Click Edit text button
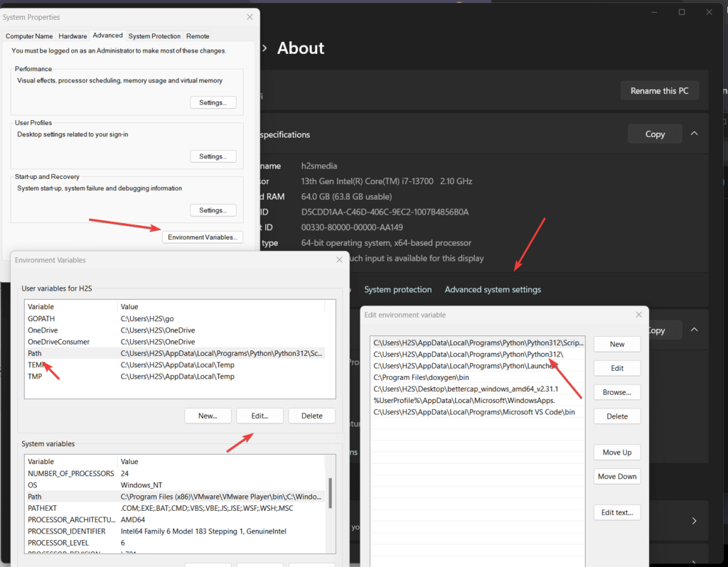This screenshot has width=728, height=567. point(616,512)
